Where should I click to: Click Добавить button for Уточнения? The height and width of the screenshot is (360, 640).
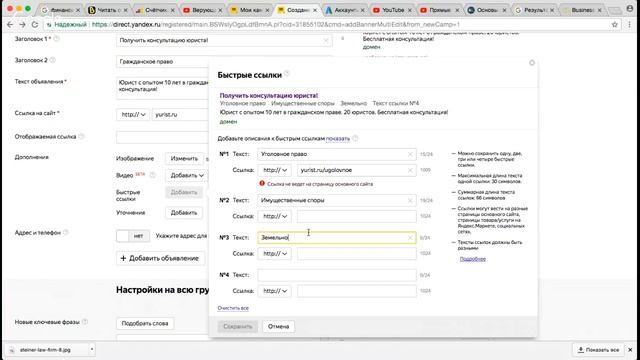[184, 213]
